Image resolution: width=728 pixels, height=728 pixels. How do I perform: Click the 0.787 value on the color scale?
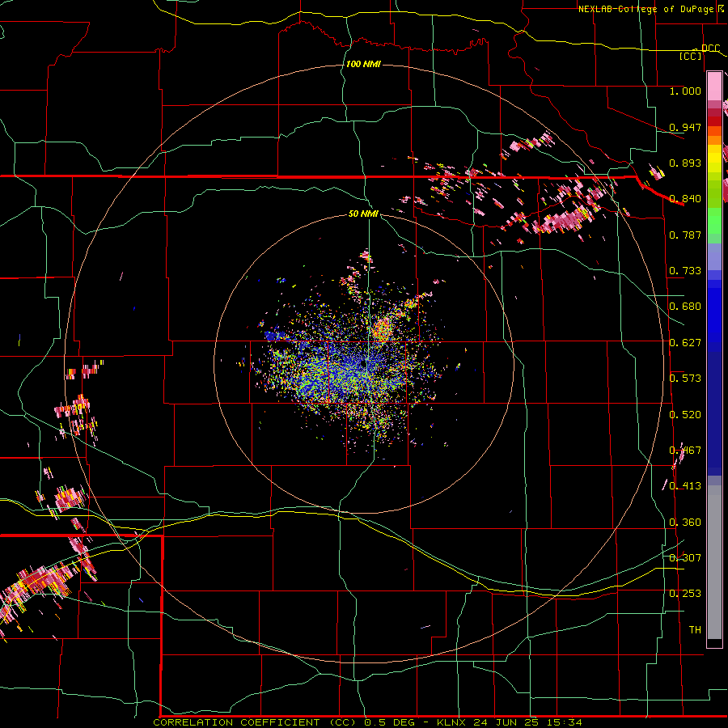pyautogui.click(x=685, y=235)
